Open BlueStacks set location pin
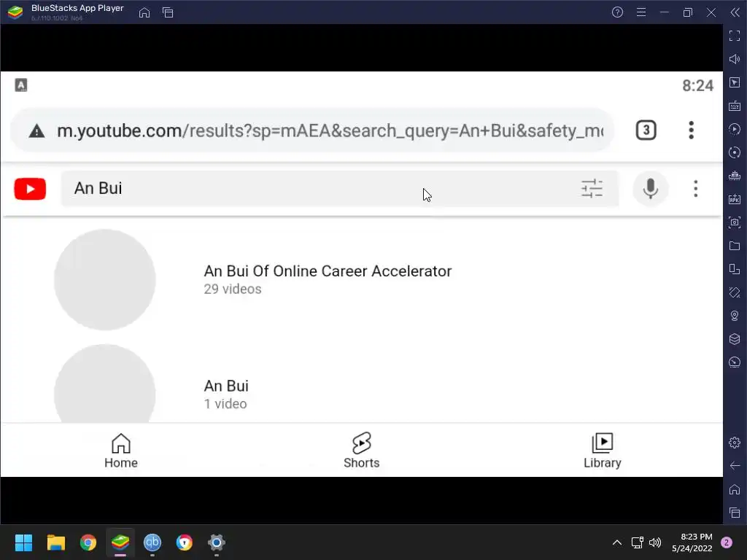 pos(735,316)
